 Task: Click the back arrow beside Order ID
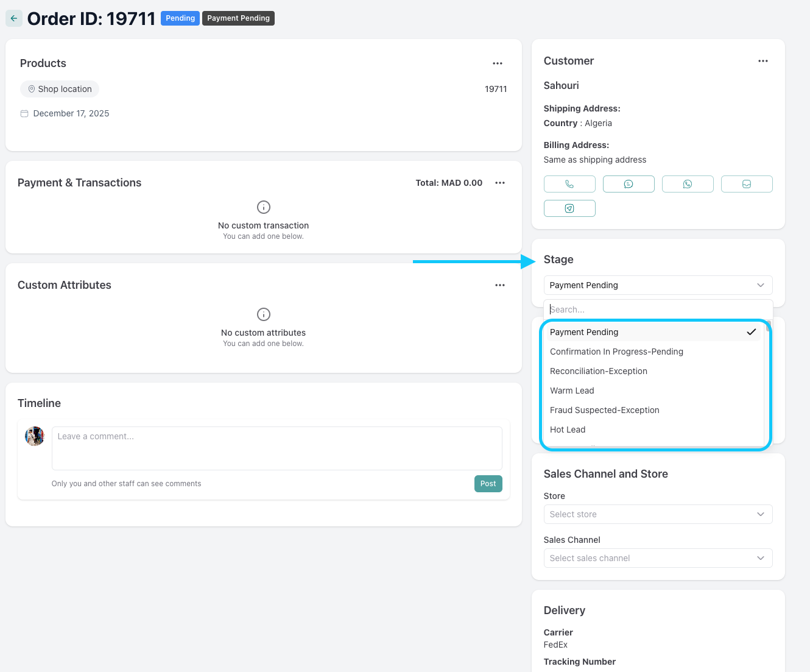pyautogui.click(x=14, y=18)
